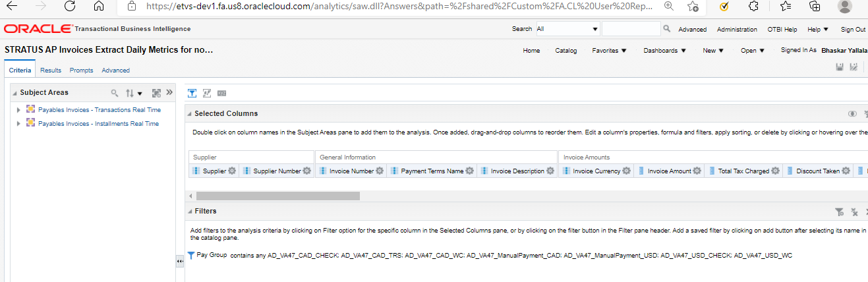Click Home in navigation bar
Image resolution: width=868 pixels, height=282 pixels.
pos(531,50)
